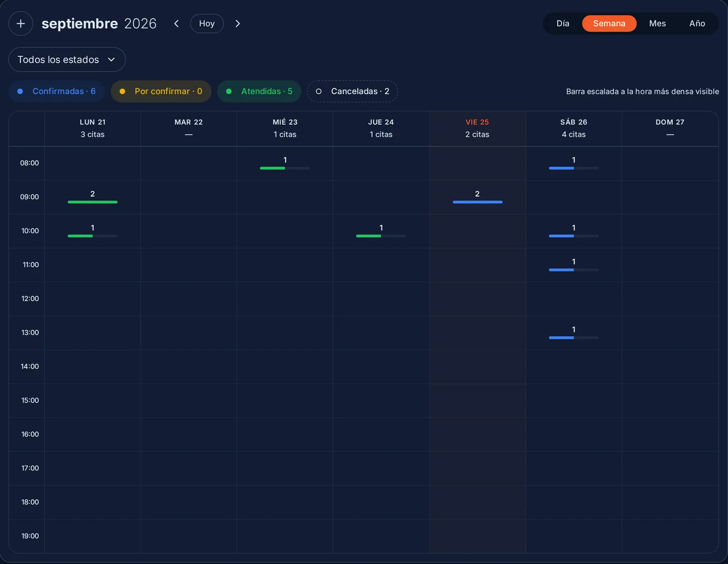The height and width of the screenshot is (564, 728).
Task: Toggle the Canceladas status filter
Action: [x=353, y=91]
